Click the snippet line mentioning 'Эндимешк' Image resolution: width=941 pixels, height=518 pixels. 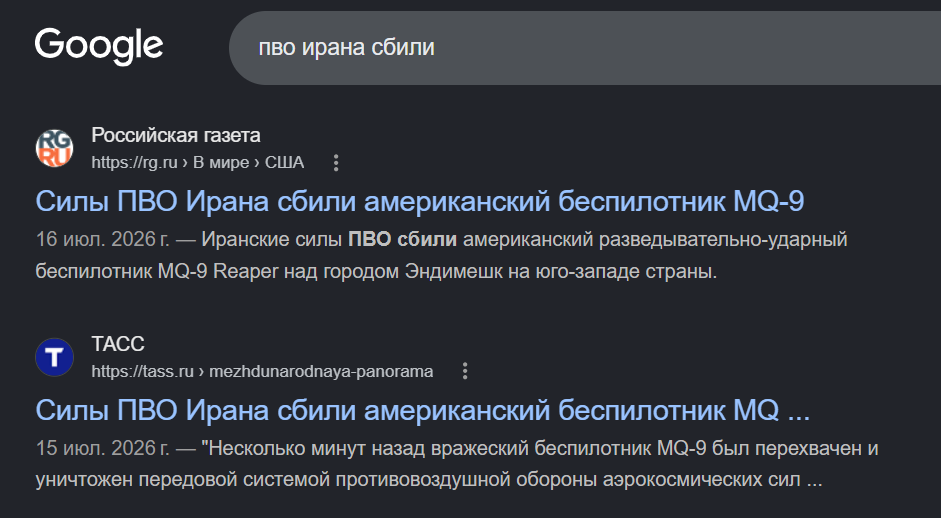point(376,271)
